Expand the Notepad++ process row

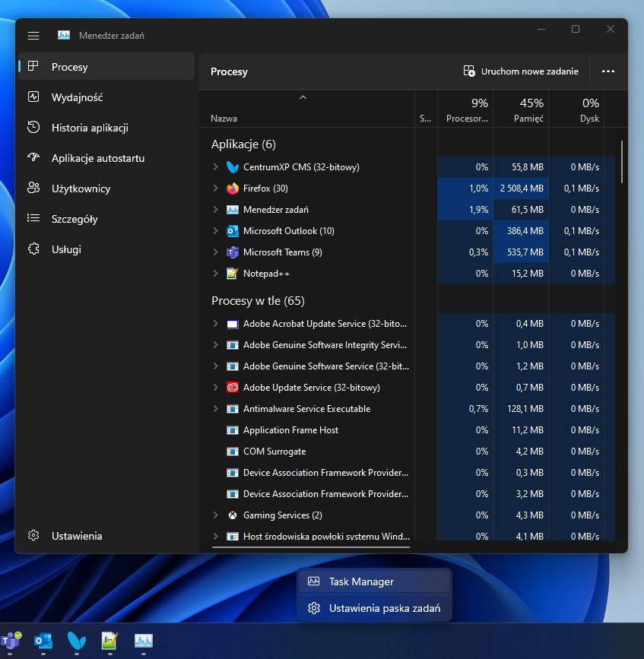[x=215, y=274]
